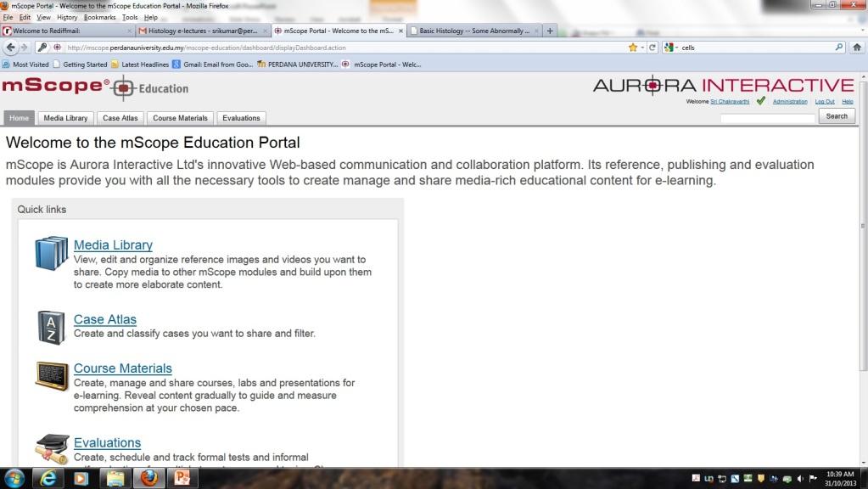The height and width of the screenshot is (489, 868).
Task: Click the green checkmark beside Administration
Action: click(x=761, y=101)
